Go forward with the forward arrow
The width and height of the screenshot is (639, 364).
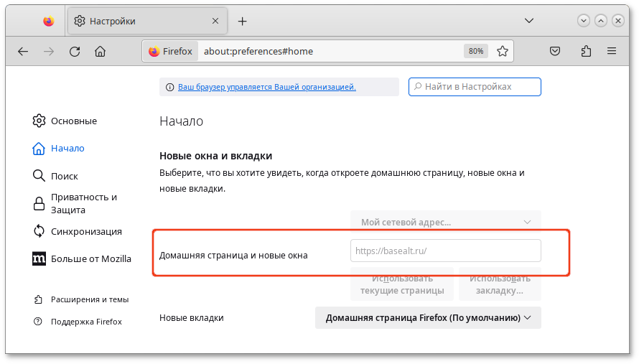tap(49, 52)
